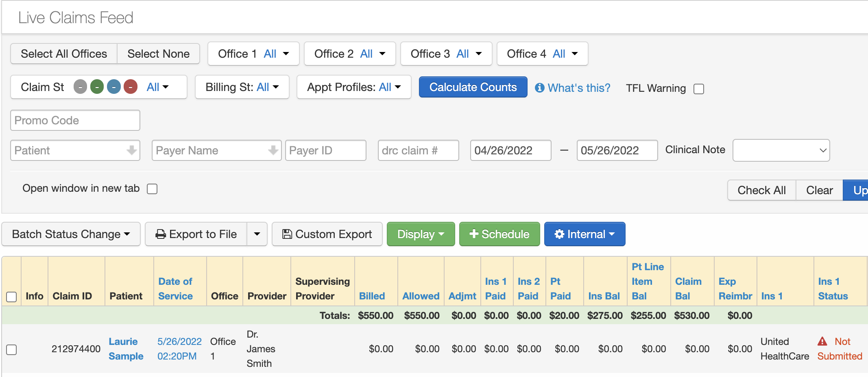The height and width of the screenshot is (377, 868).
Task: Sort by the Adjmt column header
Action: tap(462, 296)
